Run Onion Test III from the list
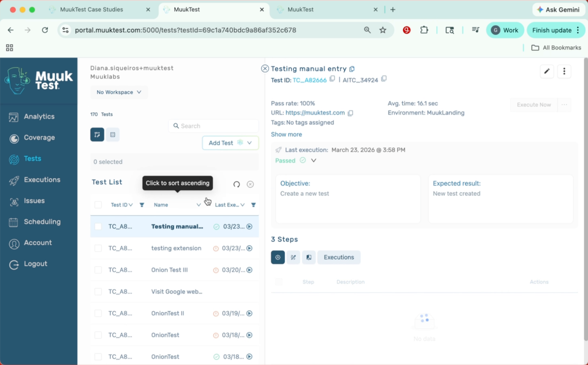The width and height of the screenshot is (588, 365). pyautogui.click(x=249, y=270)
